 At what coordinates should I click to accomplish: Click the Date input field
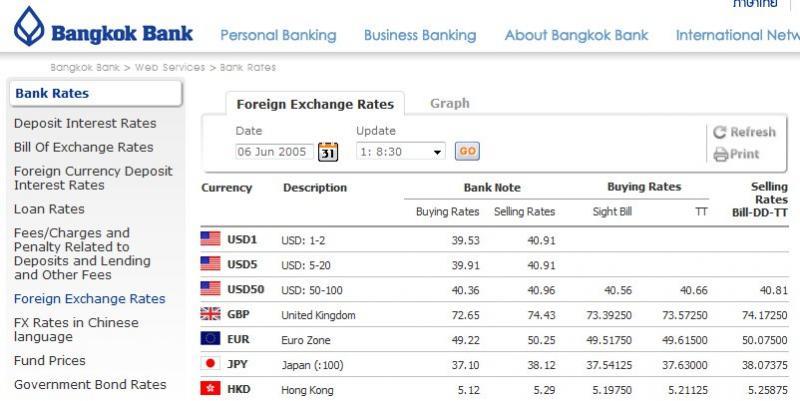pyautogui.click(x=274, y=152)
